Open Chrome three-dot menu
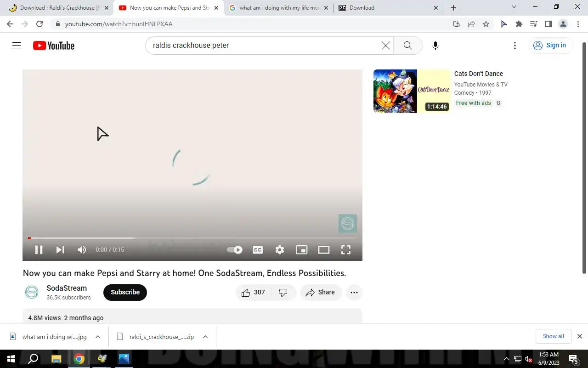This screenshot has height=368, width=588. pos(578,24)
